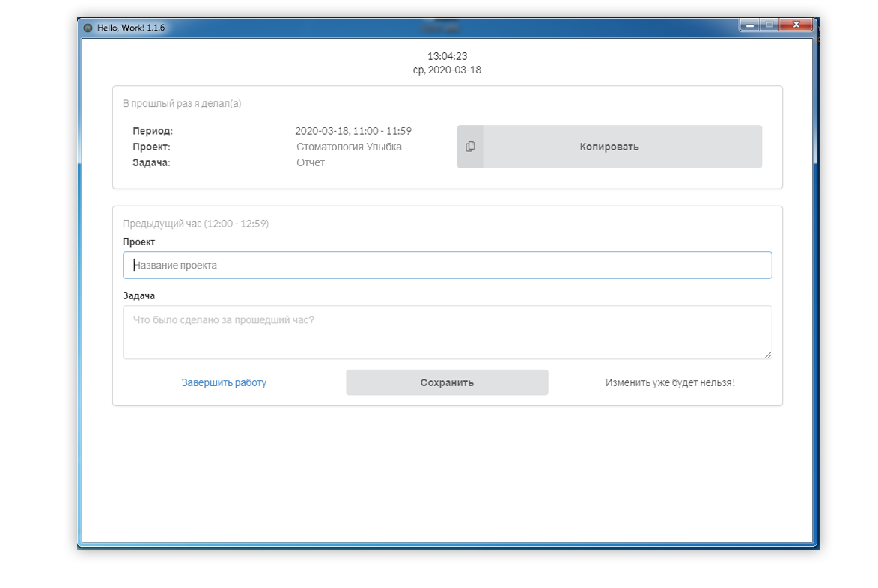Close the Hello, Work! window
The image size is (878, 588).
(x=796, y=25)
